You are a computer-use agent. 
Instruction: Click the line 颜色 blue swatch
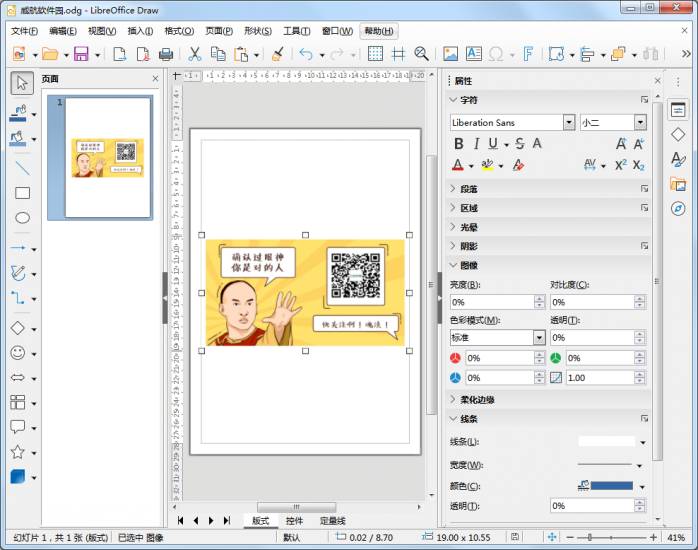coord(611,486)
